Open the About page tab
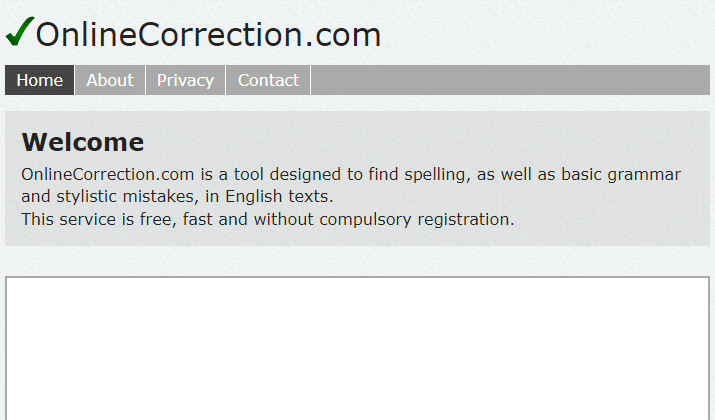The image size is (715, 420). (x=110, y=80)
